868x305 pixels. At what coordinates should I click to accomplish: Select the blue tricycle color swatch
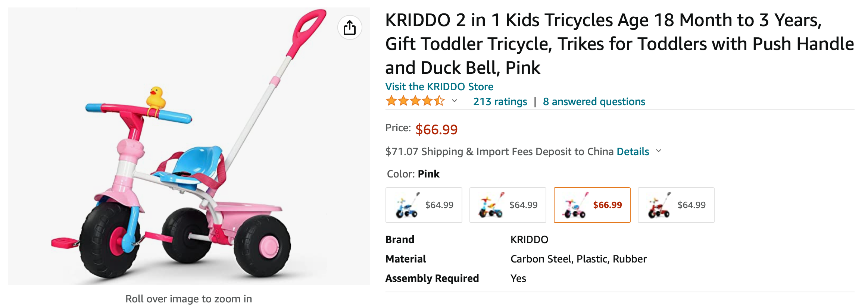(x=424, y=205)
